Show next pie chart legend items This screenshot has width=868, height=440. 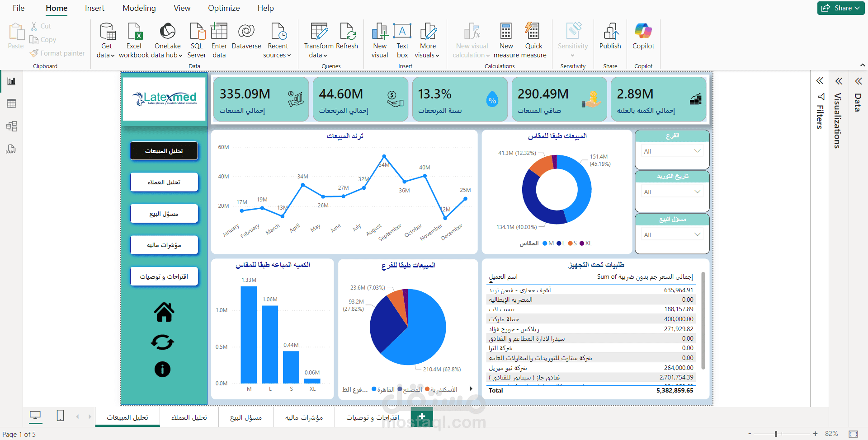(x=471, y=389)
